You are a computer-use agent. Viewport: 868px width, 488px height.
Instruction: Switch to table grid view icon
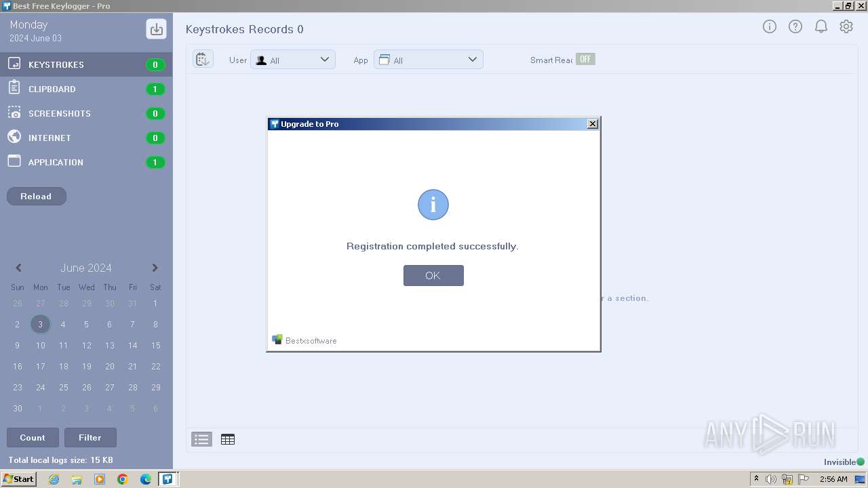[228, 439]
